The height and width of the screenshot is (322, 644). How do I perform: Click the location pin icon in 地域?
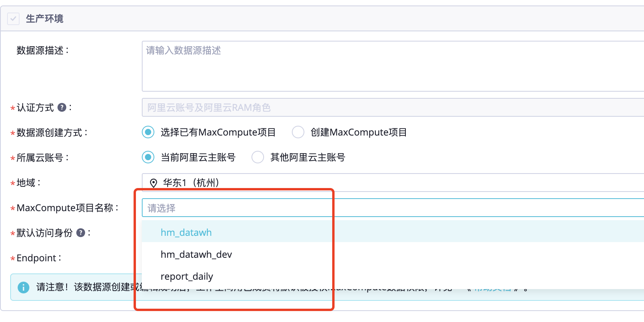(154, 183)
